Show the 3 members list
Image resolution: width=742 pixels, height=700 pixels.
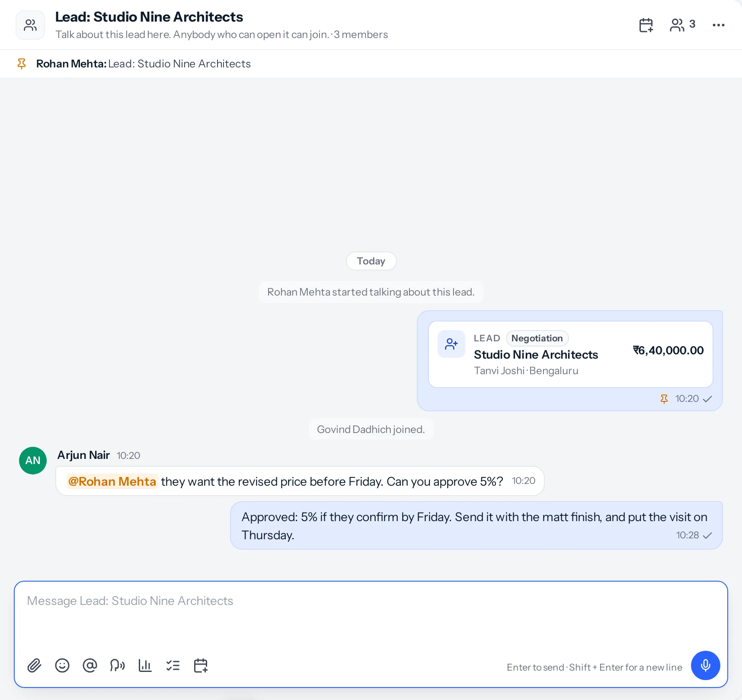pyautogui.click(x=683, y=25)
